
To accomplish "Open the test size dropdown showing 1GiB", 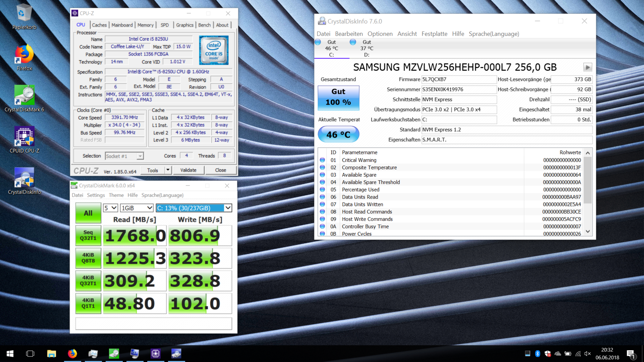I will [137, 208].
